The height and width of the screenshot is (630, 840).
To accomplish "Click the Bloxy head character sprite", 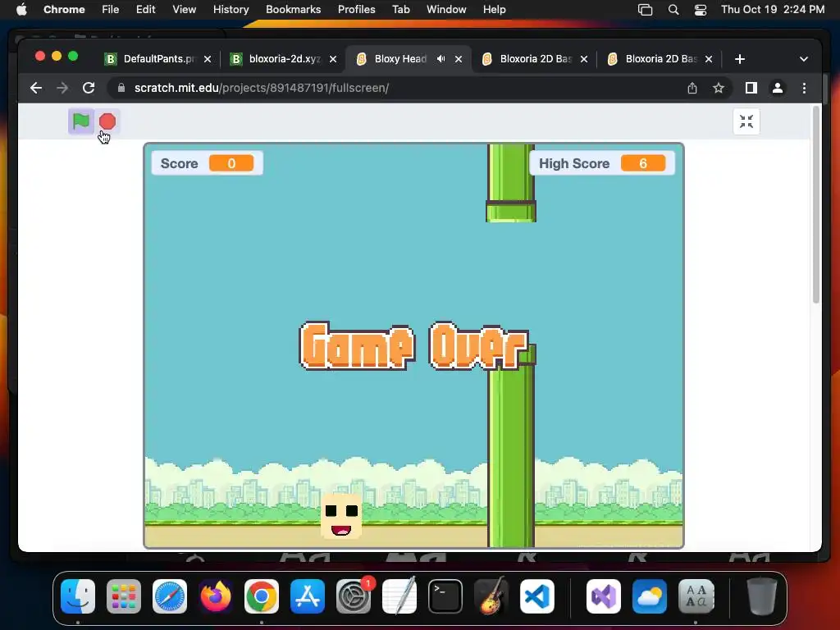I will (341, 517).
